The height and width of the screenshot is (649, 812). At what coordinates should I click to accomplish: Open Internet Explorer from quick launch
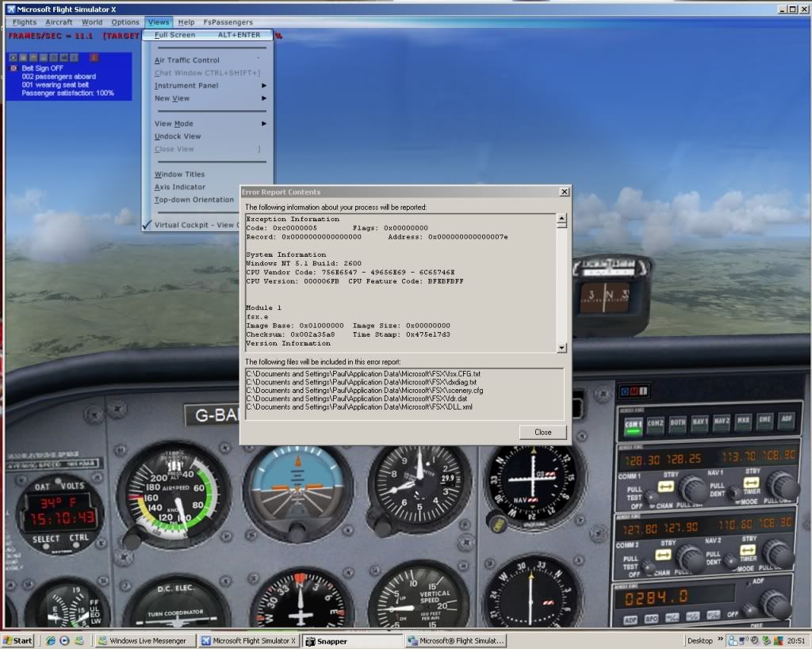[50, 641]
